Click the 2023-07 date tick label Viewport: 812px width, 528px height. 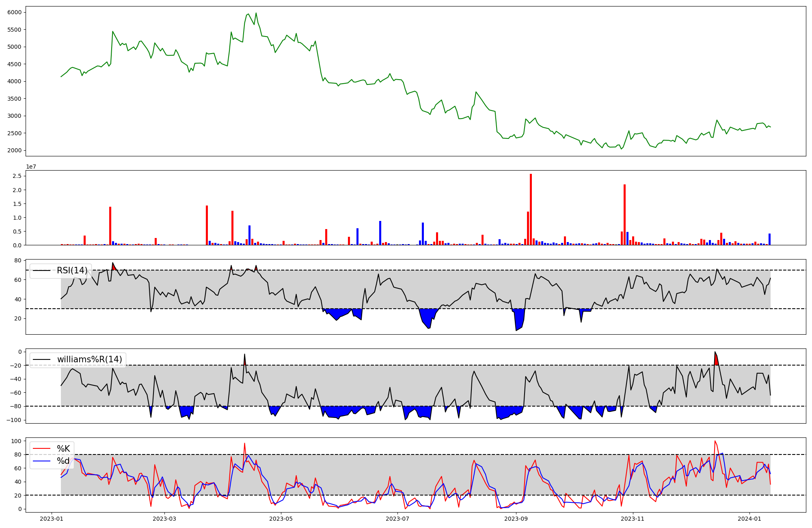[x=397, y=519]
